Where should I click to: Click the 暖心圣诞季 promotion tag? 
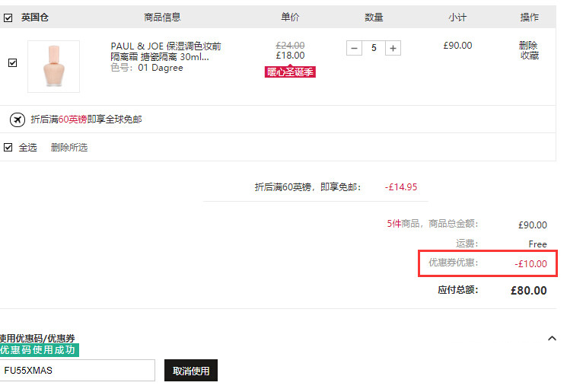(x=290, y=72)
